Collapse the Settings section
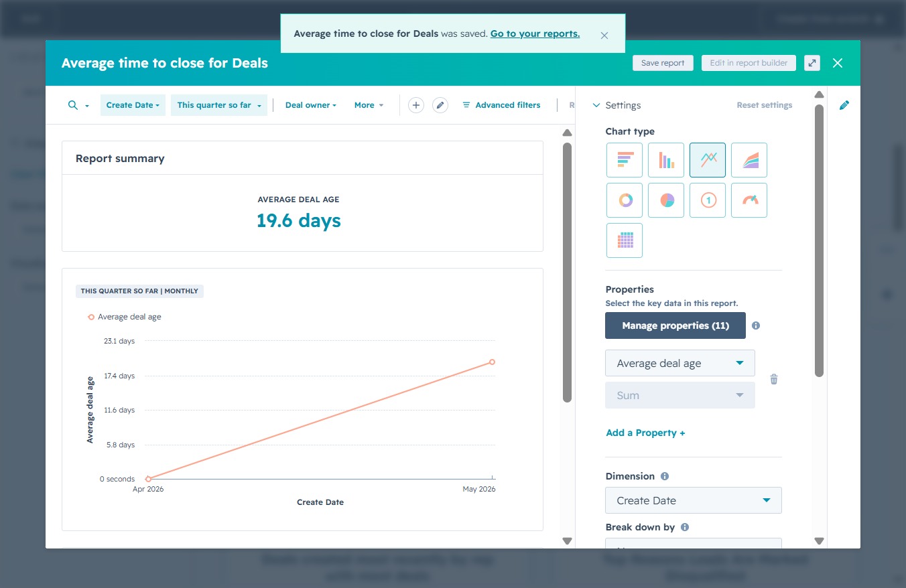 coord(617,105)
